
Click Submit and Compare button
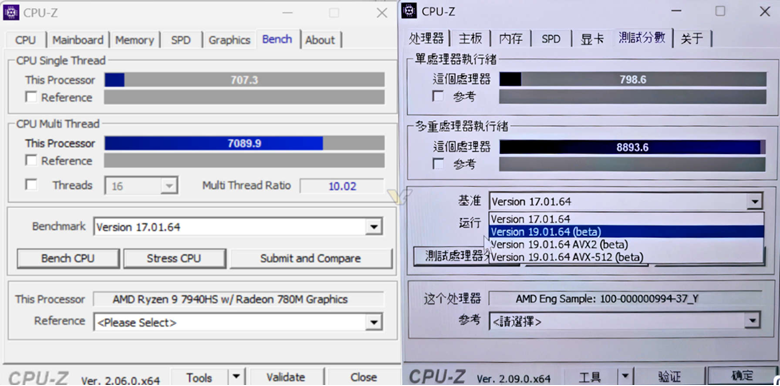(310, 259)
